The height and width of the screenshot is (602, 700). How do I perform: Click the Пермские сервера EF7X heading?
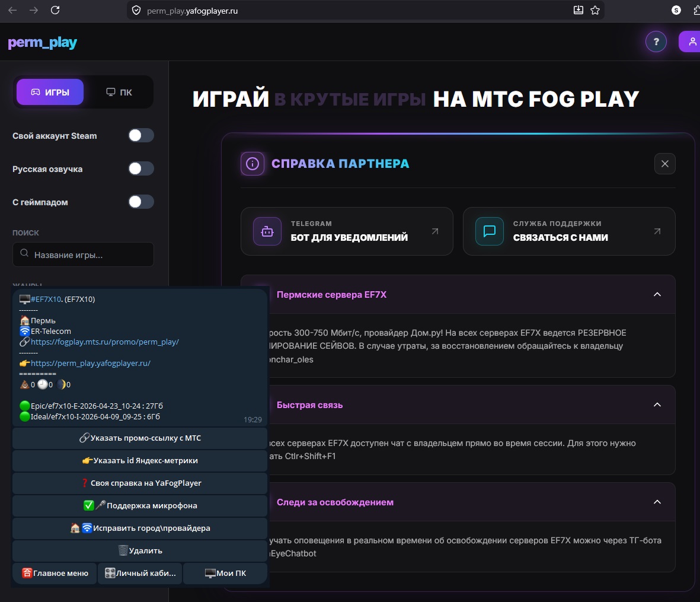(332, 294)
